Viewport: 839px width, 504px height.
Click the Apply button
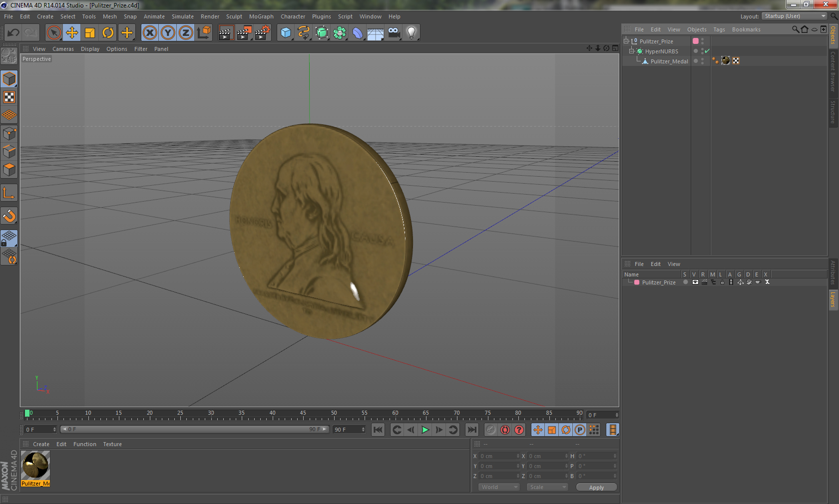pos(596,488)
